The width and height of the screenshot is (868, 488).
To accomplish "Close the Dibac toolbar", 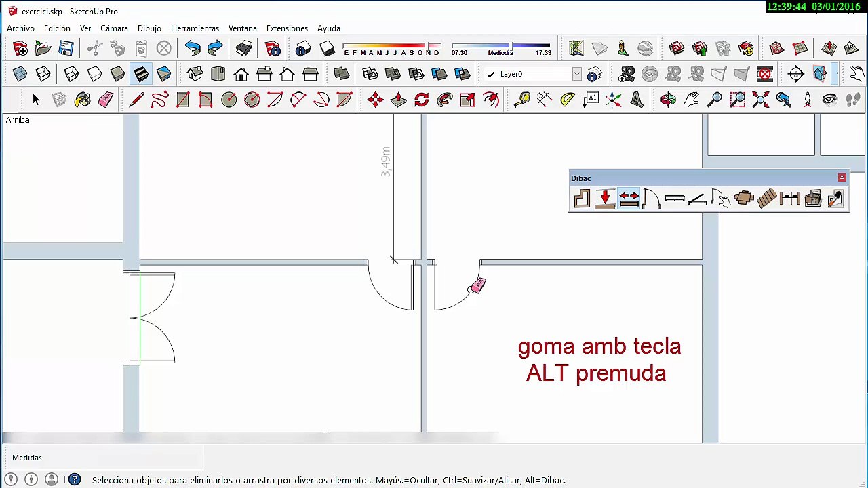I will [x=842, y=178].
